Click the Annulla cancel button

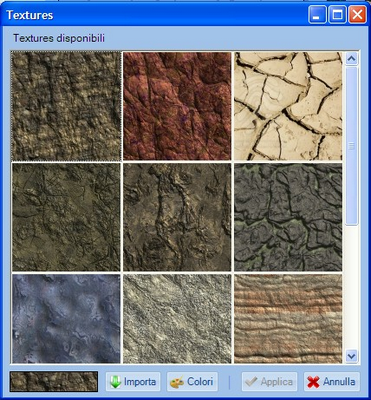[x=332, y=382]
